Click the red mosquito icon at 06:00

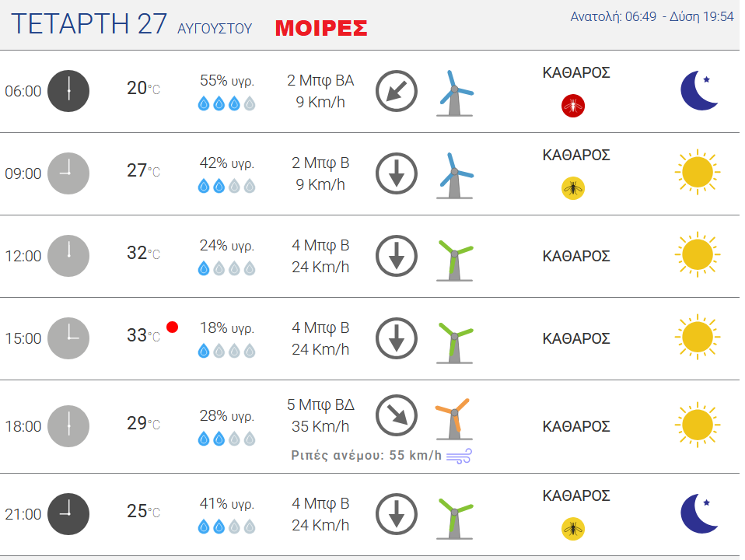(573, 106)
